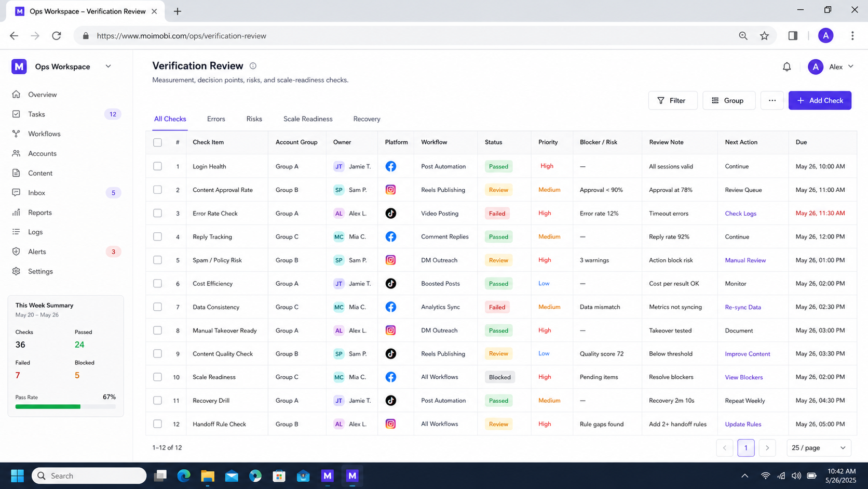The width and height of the screenshot is (868, 489).
Task: Switch to the Recovery tab
Action: pyautogui.click(x=367, y=119)
